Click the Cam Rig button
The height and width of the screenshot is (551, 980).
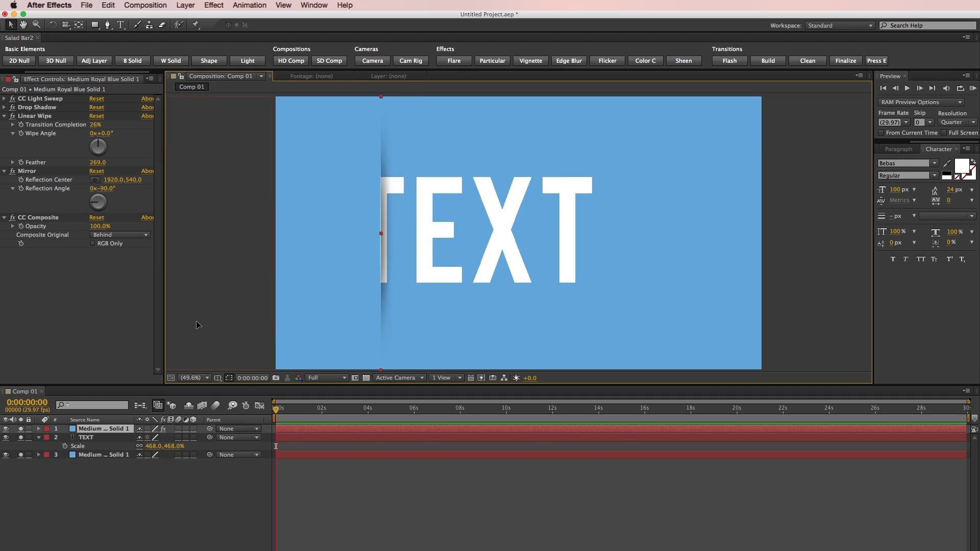(410, 61)
